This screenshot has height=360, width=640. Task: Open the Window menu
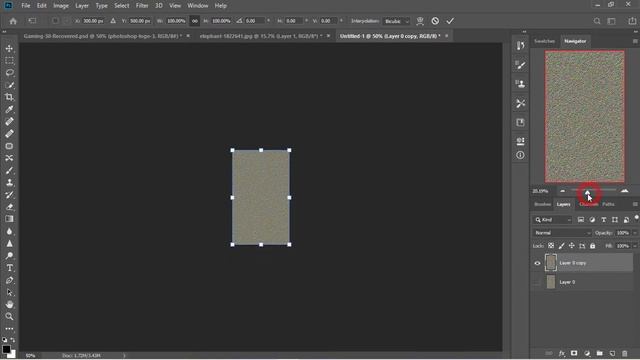pyautogui.click(x=198, y=6)
